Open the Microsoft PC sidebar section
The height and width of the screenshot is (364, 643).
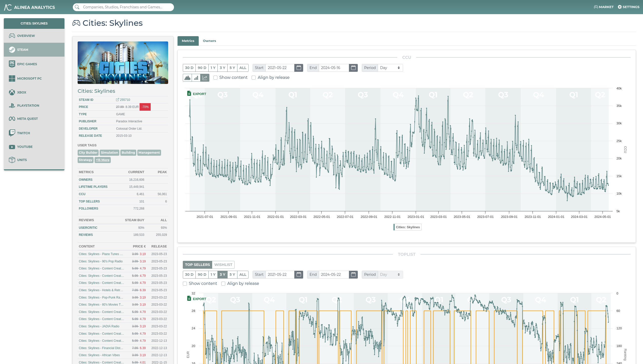pyautogui.click(x=34, y=78)
